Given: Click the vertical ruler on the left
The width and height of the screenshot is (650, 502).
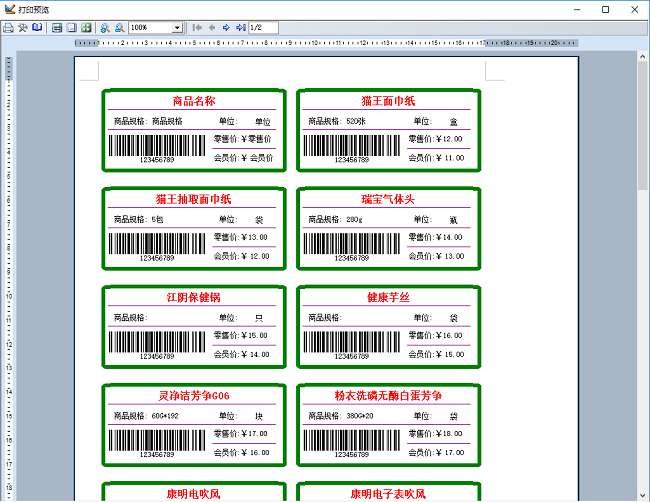Looking at the screenshot, I should [x=9, y=278].
